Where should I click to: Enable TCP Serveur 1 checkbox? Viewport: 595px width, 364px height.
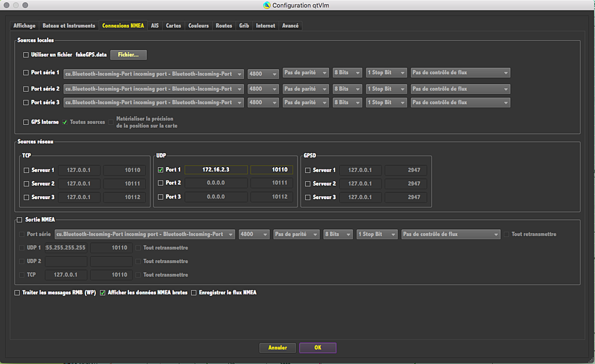pyautogui.click(x=26, y=170)
